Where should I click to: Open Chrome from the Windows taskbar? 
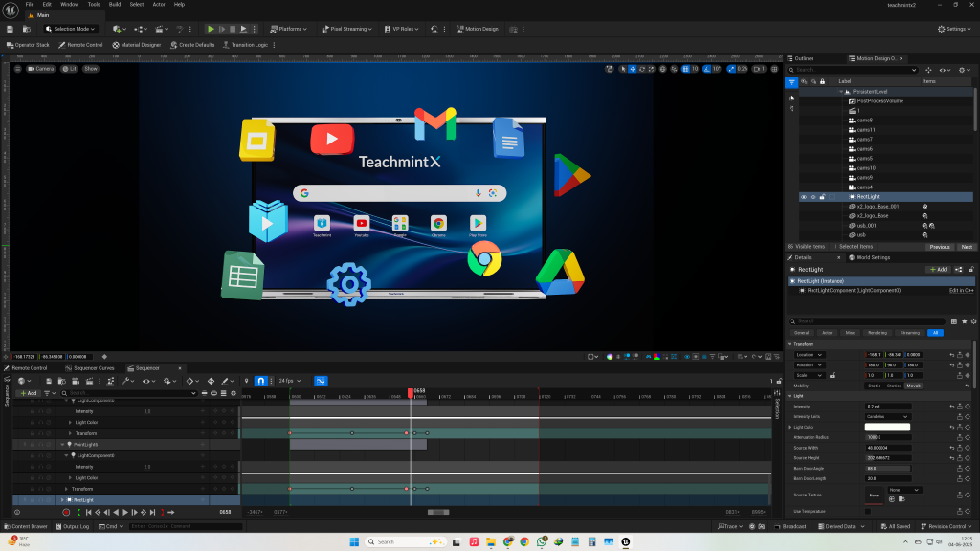pos(524,541)
